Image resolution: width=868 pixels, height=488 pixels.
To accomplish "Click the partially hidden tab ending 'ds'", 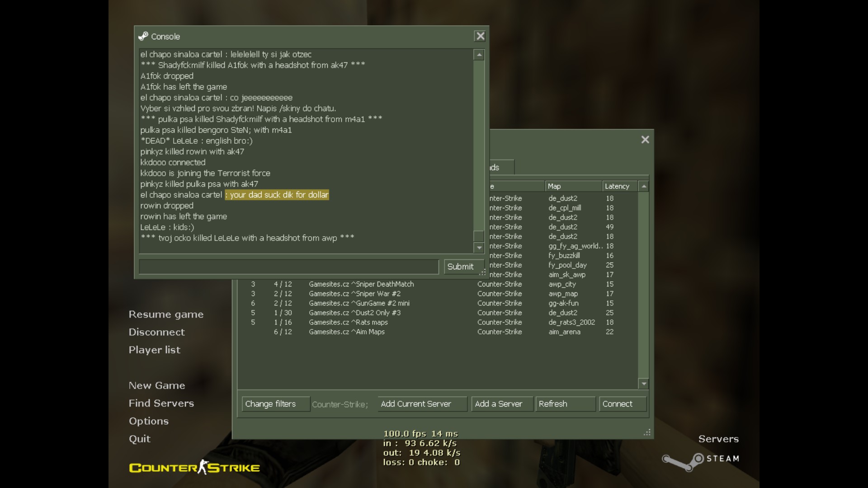I will tap(502, 167).
